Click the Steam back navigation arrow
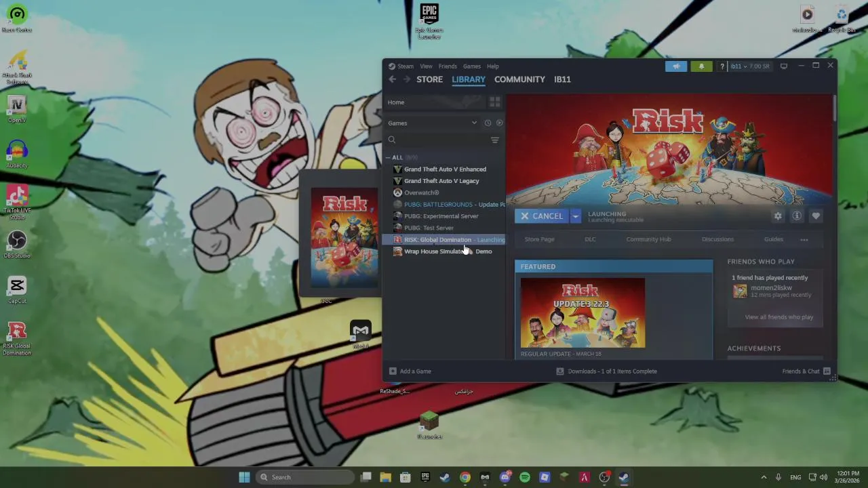 point(392,79)
